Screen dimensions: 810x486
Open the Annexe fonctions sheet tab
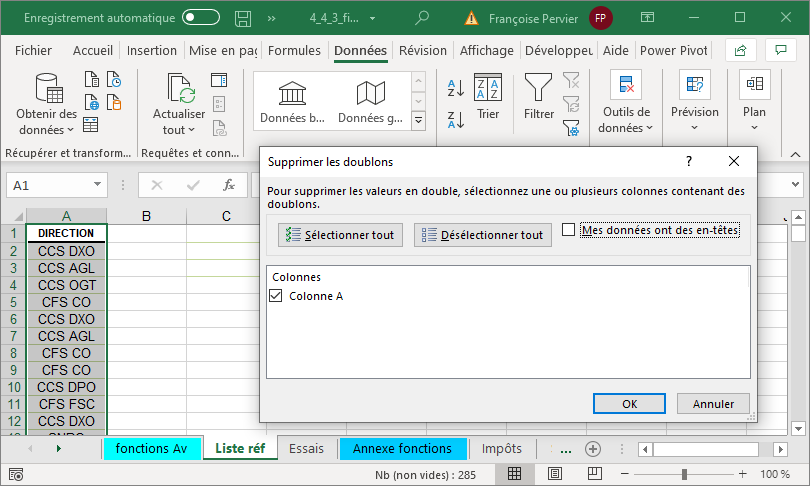pyautogui.click(x=403, y=448)
